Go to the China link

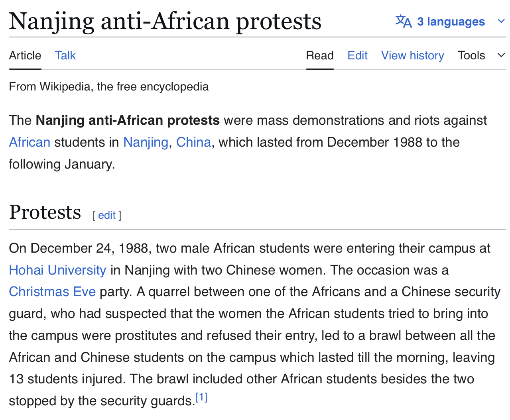coord(193,142)
